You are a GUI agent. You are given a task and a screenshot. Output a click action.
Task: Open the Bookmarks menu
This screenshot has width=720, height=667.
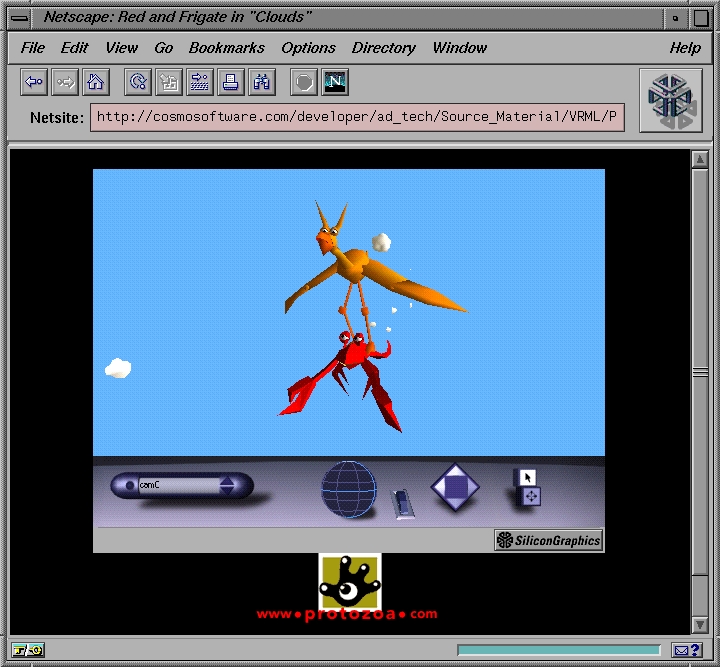pos(227,48)
